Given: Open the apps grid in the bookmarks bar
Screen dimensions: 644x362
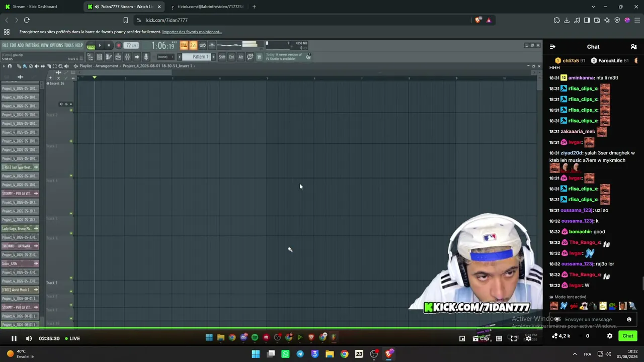Looking at the screenshot, I should tap(7, 32).
